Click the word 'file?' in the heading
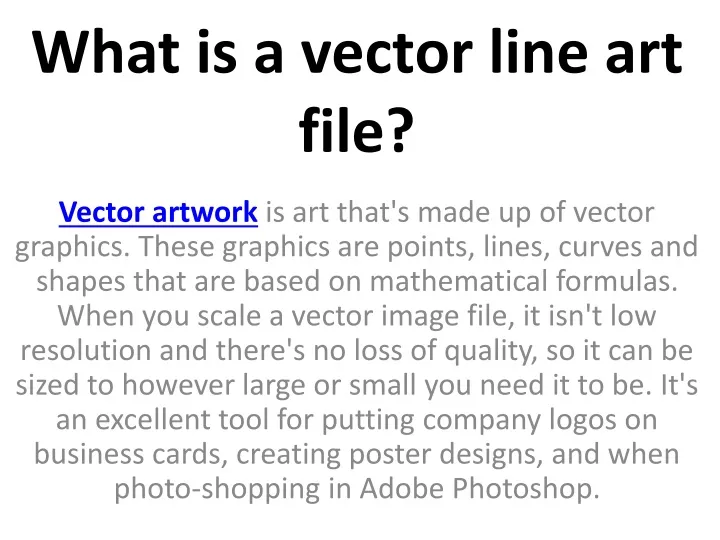This screenshot has width=720, height=540. (x=356, y=128)
